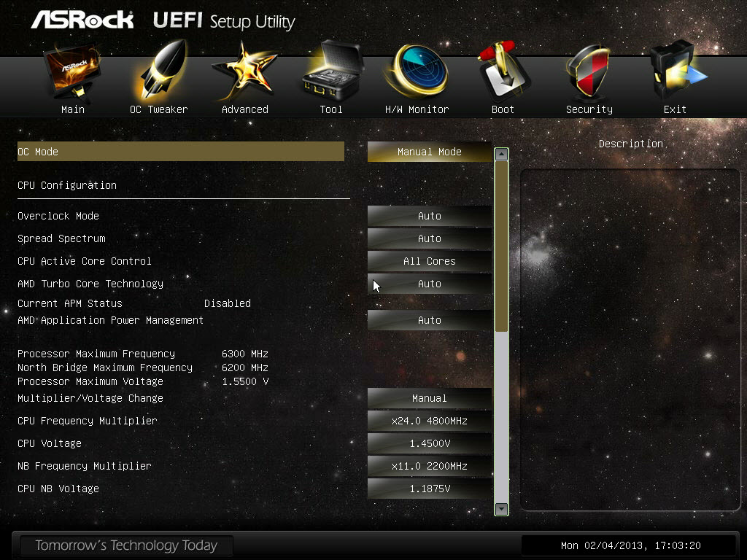The width and height of the screenshot is (747, 560).
Task: Select the Exit tab label
Action: point(675,109)
